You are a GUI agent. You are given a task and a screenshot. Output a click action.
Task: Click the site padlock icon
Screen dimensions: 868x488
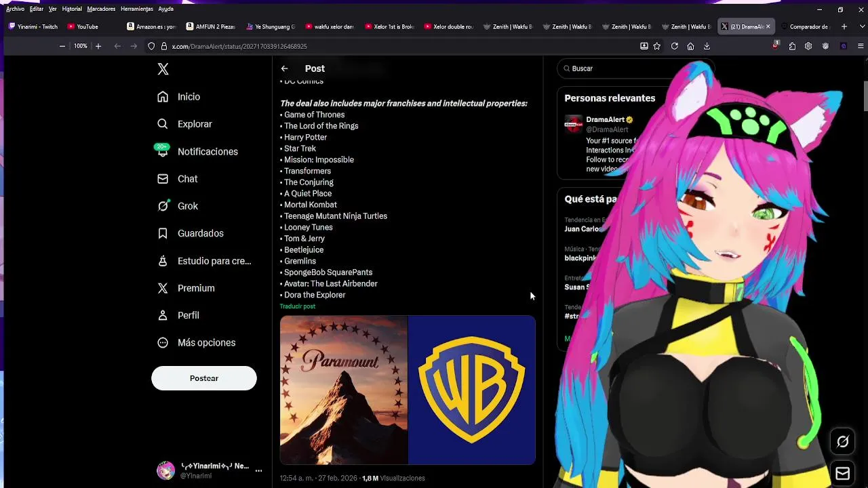[x=164, y=46]
